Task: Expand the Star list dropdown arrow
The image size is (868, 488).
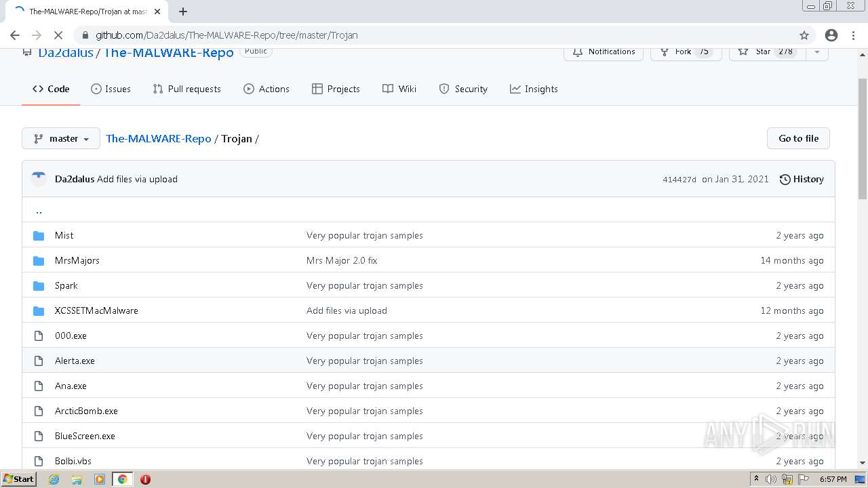Action: [816, 52]
